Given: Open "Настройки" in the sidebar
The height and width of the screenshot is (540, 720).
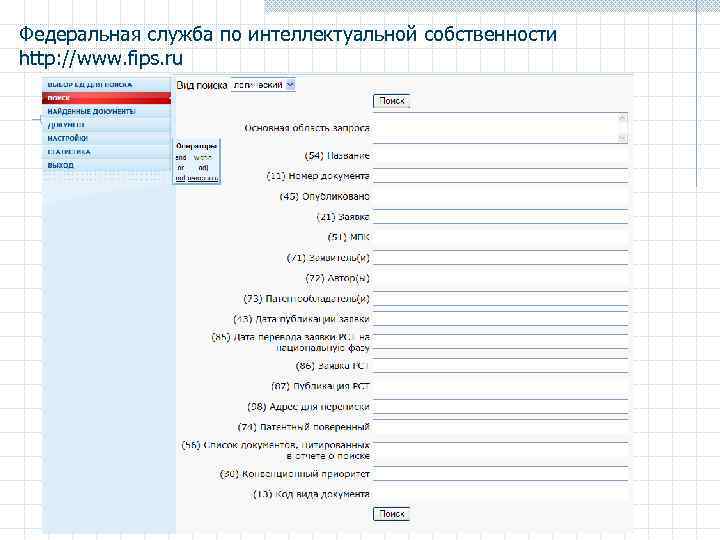Looking at the screenshot, I should (x=106, y=138).
